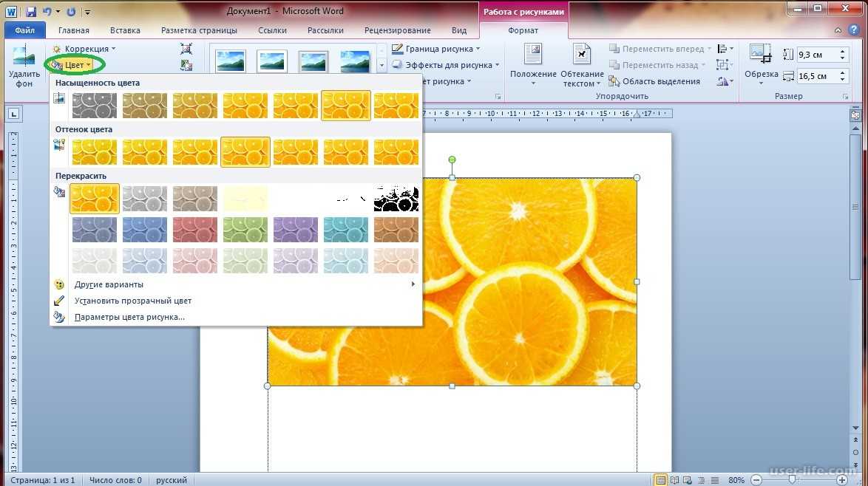Click the русский language indicator
The width and height of the screenshot is (868, 486).
(171, 479)
